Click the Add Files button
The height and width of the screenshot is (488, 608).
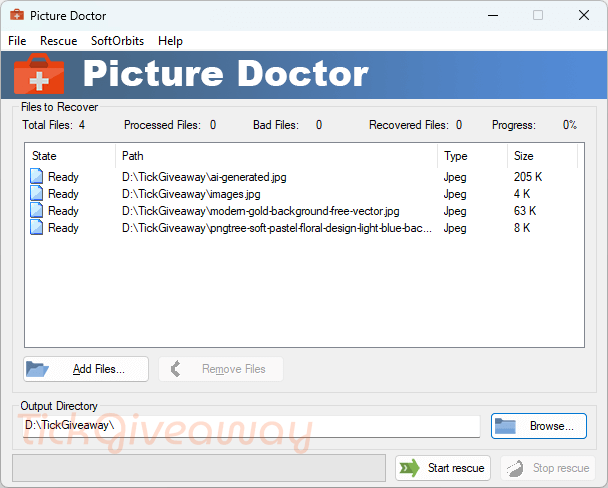pyautogui.click(x=86, y=369)
